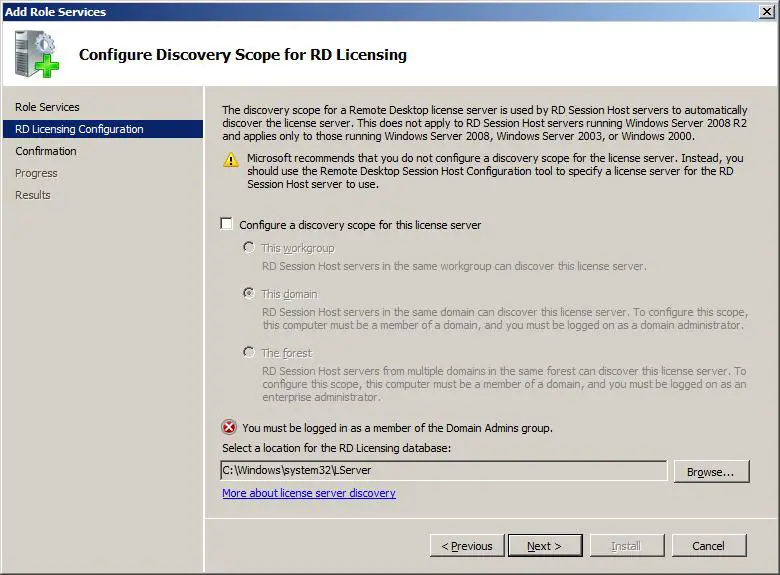Click Browse to choose database location
Screen dimensions: 780x575
tap(711, 472)
